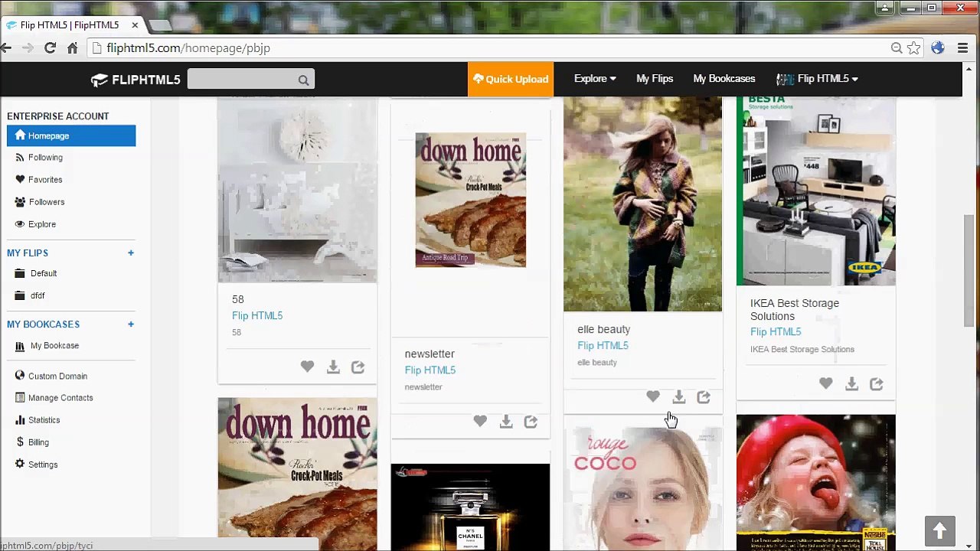Click the Quick Upload button
This screenshot has height=551, width=980.
tap(511, 79)
